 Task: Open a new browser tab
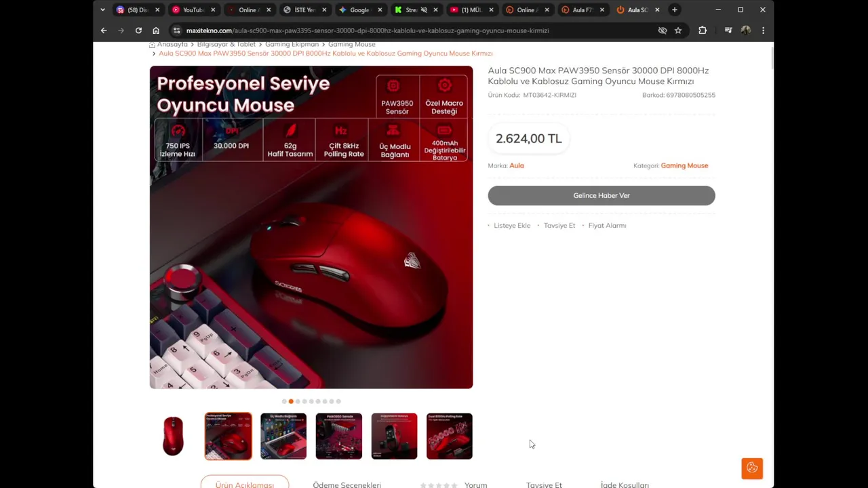675,9
